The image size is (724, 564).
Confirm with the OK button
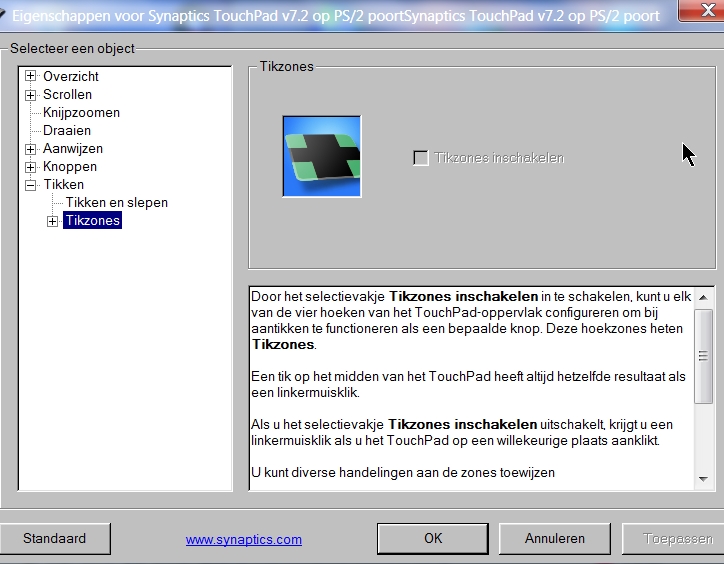coord(433,539)
